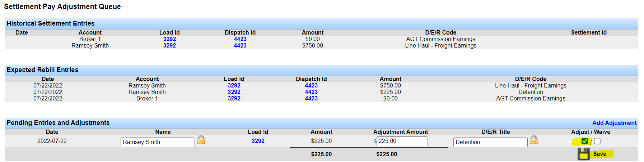This screenshot has width=644, height=162.
Task: Click the Adjustment Amount column header
Action: pyautogui.click(x=401, y=132)
